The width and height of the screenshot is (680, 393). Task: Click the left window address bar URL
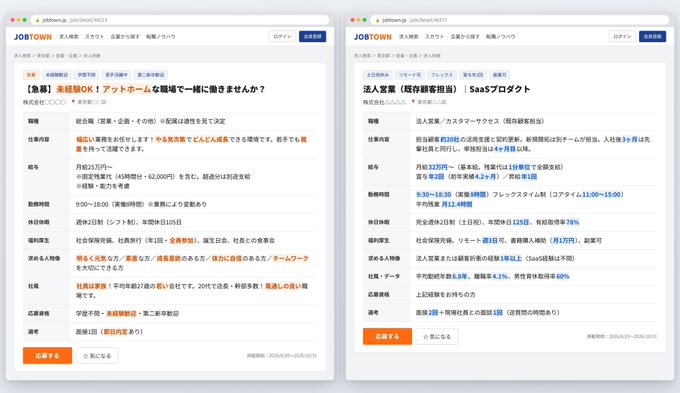pyautogui.click(x=75, y=20)
